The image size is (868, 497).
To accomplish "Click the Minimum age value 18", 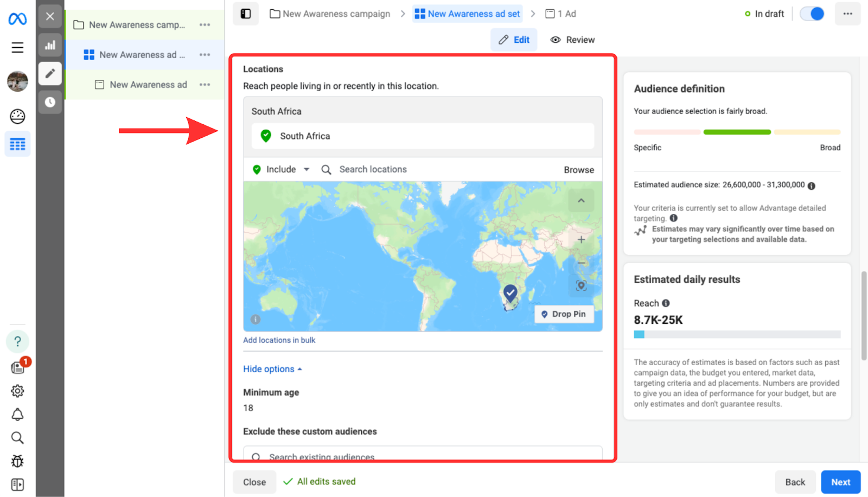I will (248, 408).
